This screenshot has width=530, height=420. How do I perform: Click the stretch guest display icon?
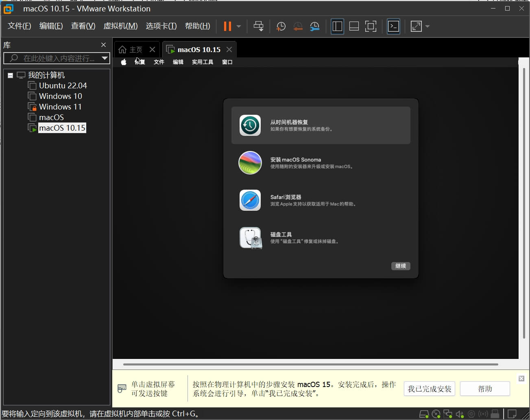416,26
